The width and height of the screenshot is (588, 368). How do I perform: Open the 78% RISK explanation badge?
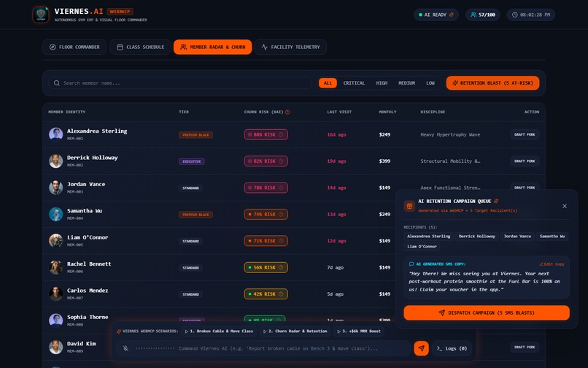pyautogui.click(x=266, y=188)
